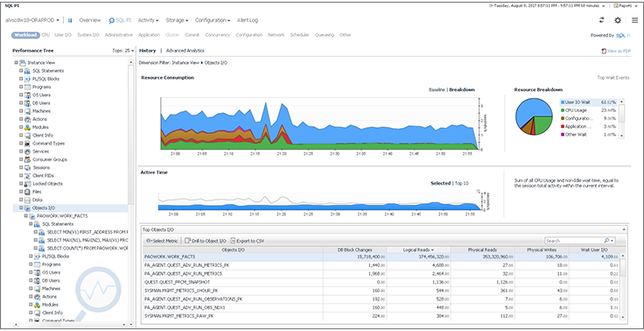Switch Active Time chart to Selected

pyautogui.click(x=440, y=183)
